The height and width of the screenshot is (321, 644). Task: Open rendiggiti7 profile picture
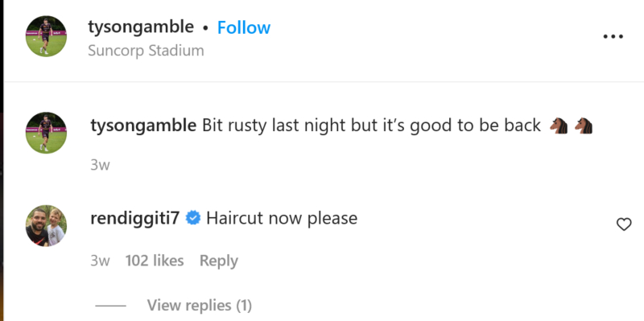click(x=46, y=226)
